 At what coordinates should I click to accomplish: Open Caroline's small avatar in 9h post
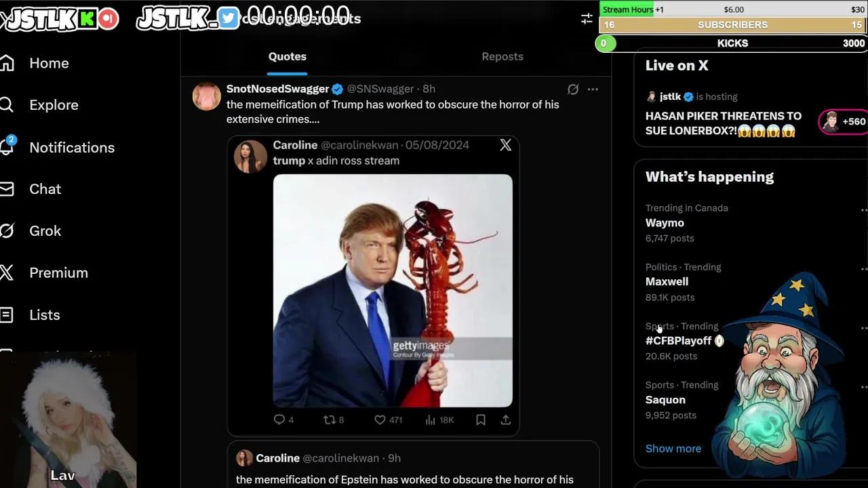coord(244,458)
